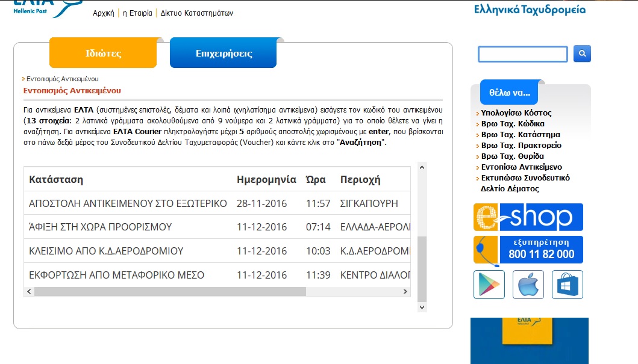Switch to the Ιδιώτες tab

pyautogui.click(x=103, y=54)
